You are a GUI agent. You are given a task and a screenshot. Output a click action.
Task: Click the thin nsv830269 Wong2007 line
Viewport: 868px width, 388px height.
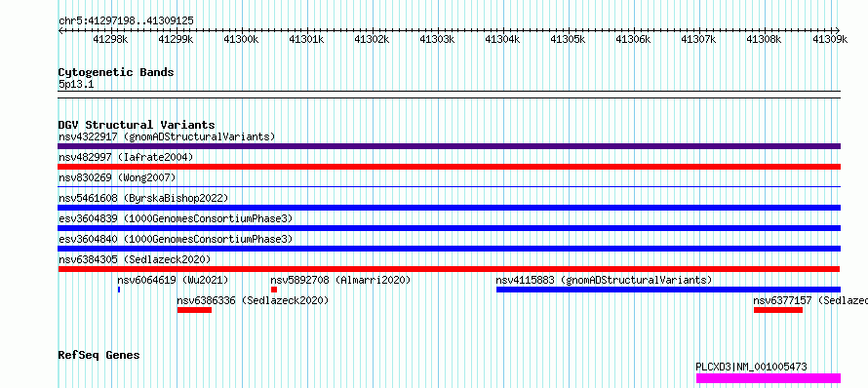pyautogui.click(x=449, y=187)
